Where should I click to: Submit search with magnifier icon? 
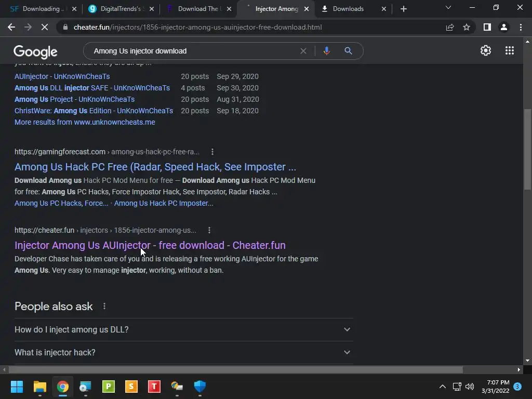348,51
